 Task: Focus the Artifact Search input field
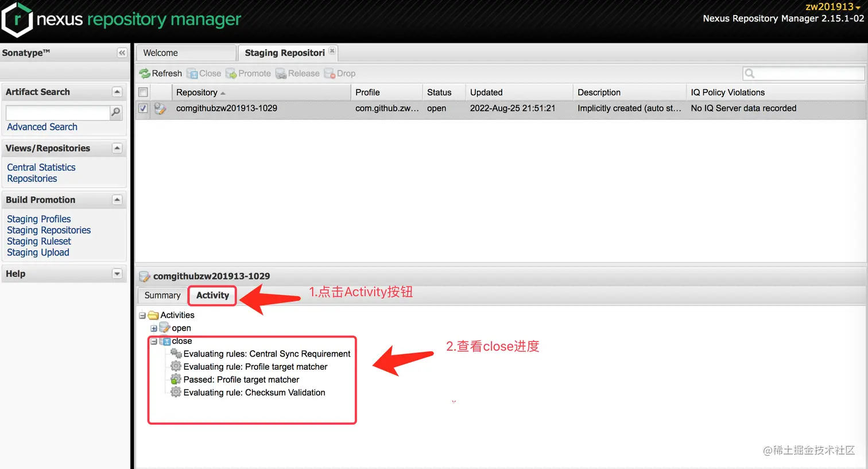click(x=57, y=113)
